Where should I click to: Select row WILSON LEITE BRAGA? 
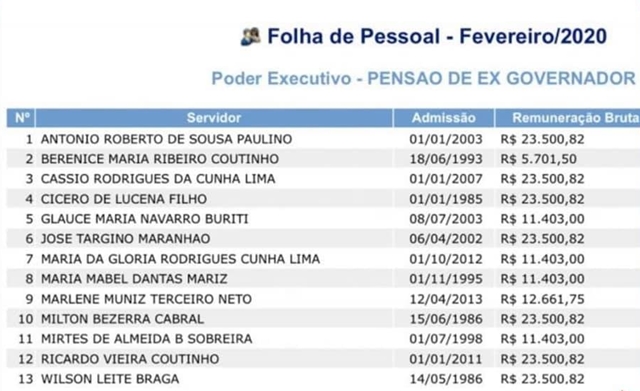[323, 379]
